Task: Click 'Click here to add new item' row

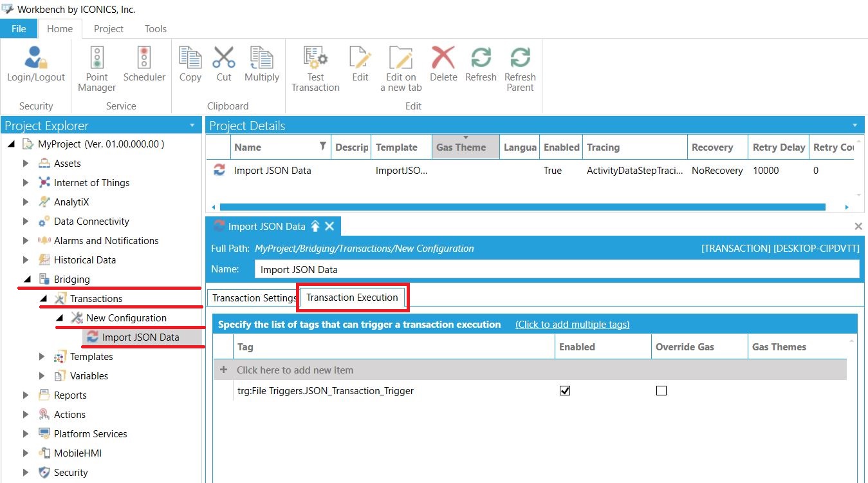Action: click(x=530, y=370)
